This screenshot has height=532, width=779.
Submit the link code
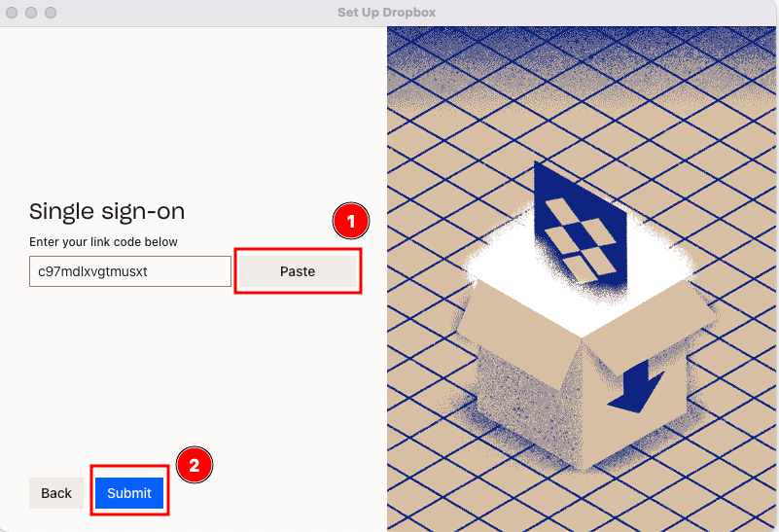pos(129,493)
